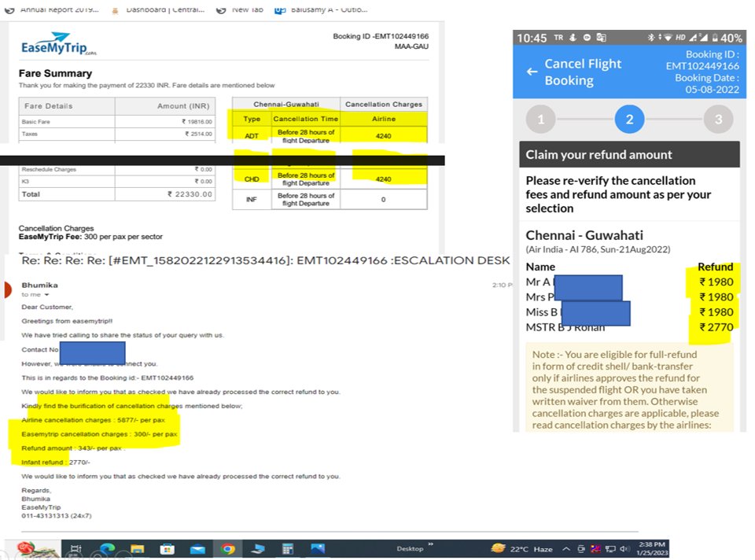Switch to Google Chrome in the taskbar
Viewport: 755px width, 560px height.
228,548
